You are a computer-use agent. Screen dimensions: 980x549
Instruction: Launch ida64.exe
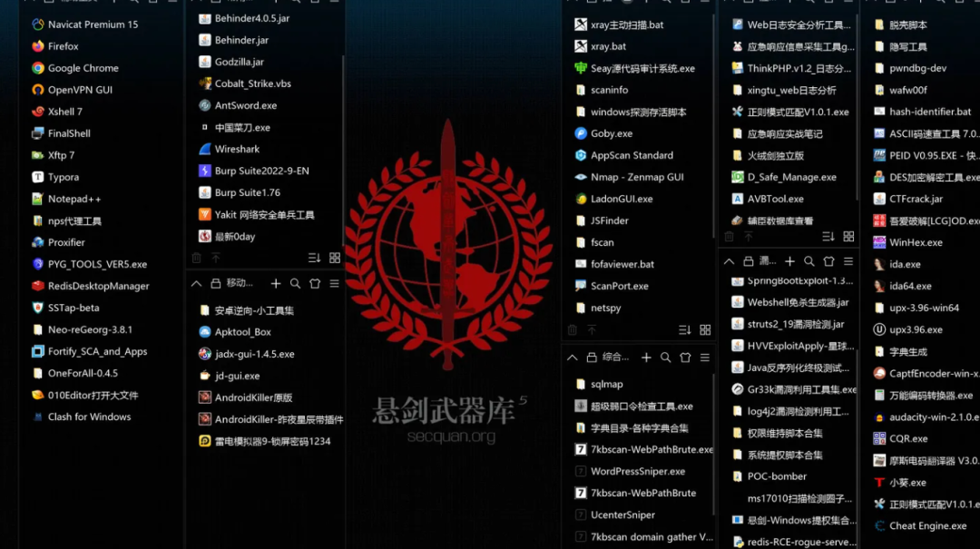tap(902, 287)
